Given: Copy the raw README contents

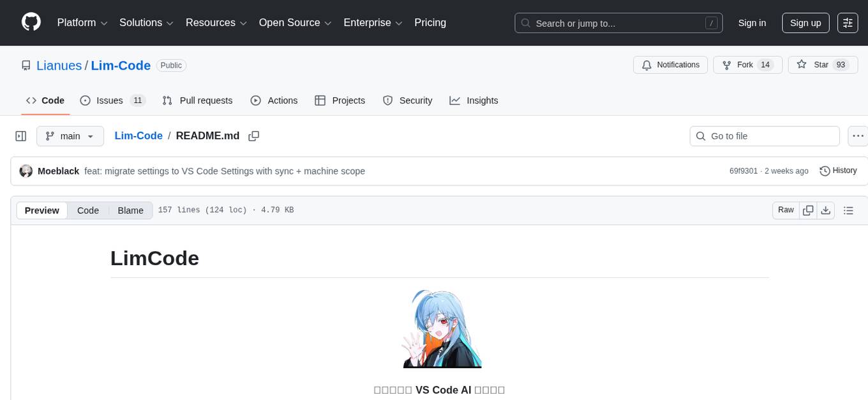Looking at the screenshot, I should 808,210.
